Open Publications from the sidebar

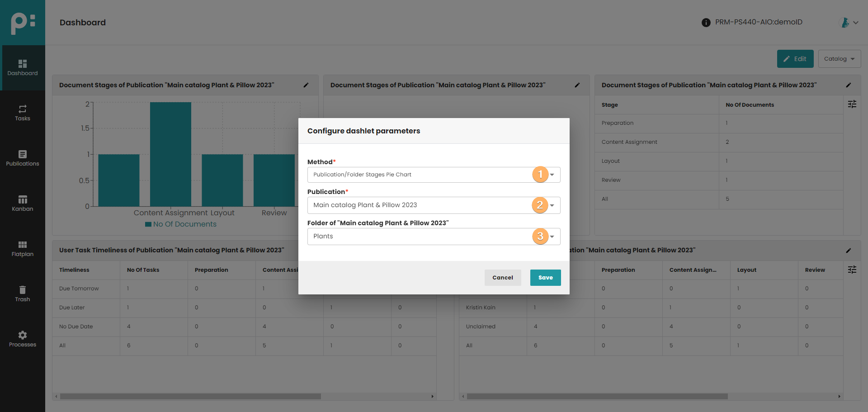point(22,154)
